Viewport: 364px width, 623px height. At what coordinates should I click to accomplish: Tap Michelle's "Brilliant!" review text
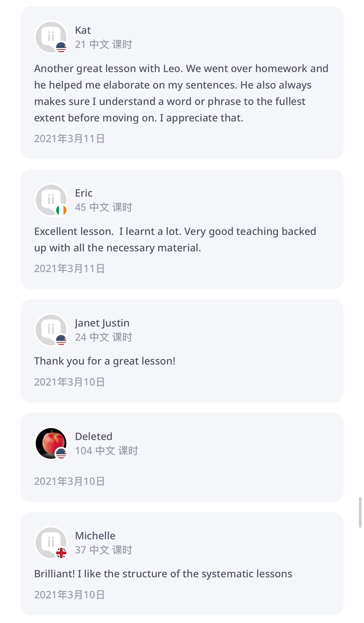click(163, 574)
